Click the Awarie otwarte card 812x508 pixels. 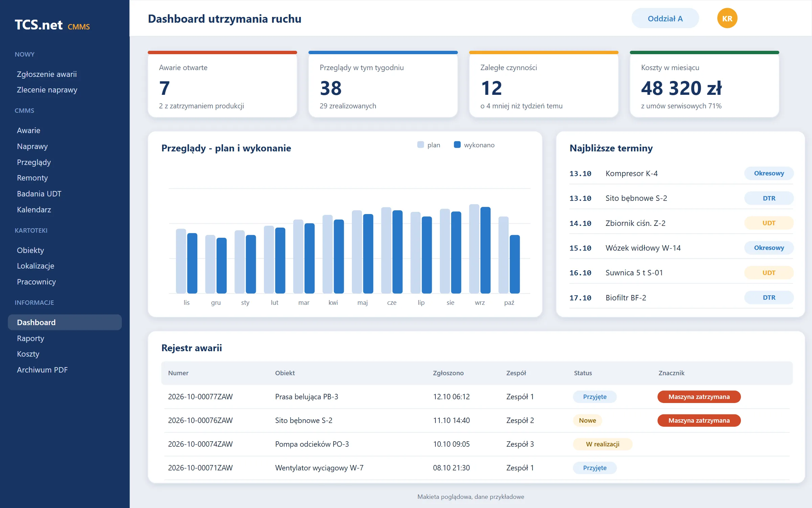click(222, 84)
